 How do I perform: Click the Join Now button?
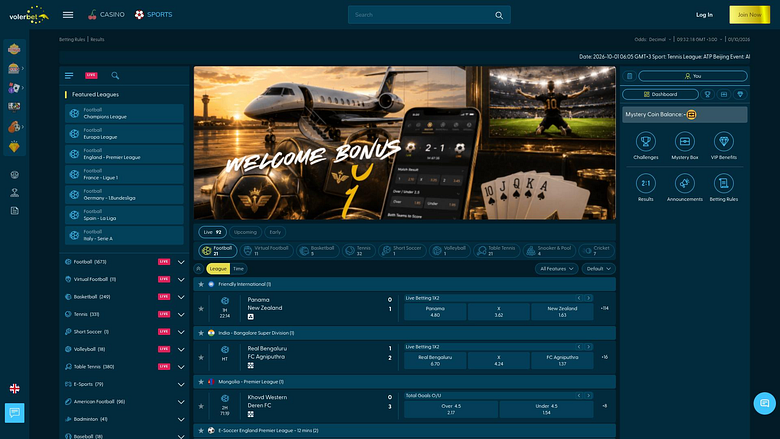pyautogui.click(x=749, y=15)
